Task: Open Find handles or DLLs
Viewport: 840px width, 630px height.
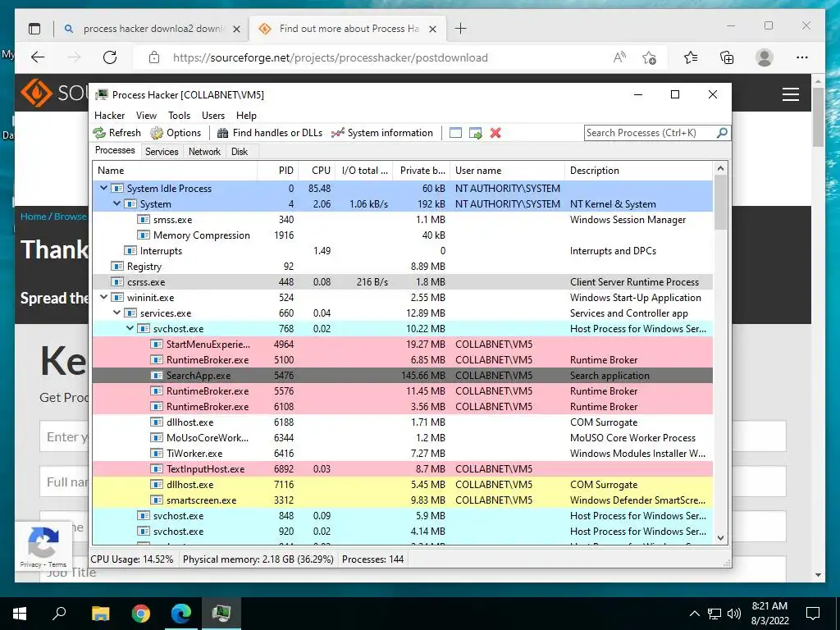Action: coord(270,133)
